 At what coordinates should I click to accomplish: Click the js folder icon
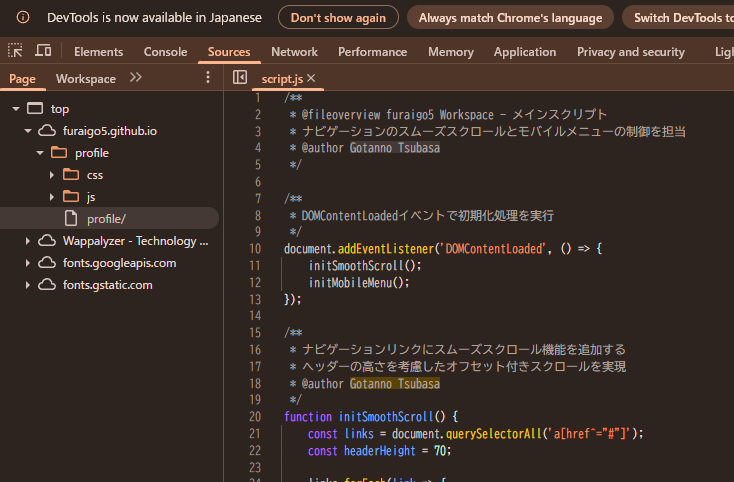point(71,197)
